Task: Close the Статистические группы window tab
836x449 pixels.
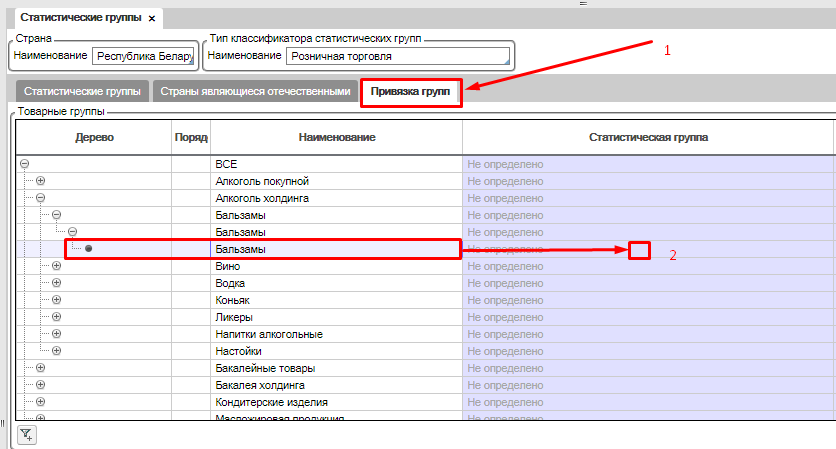Action: [152, 19]
